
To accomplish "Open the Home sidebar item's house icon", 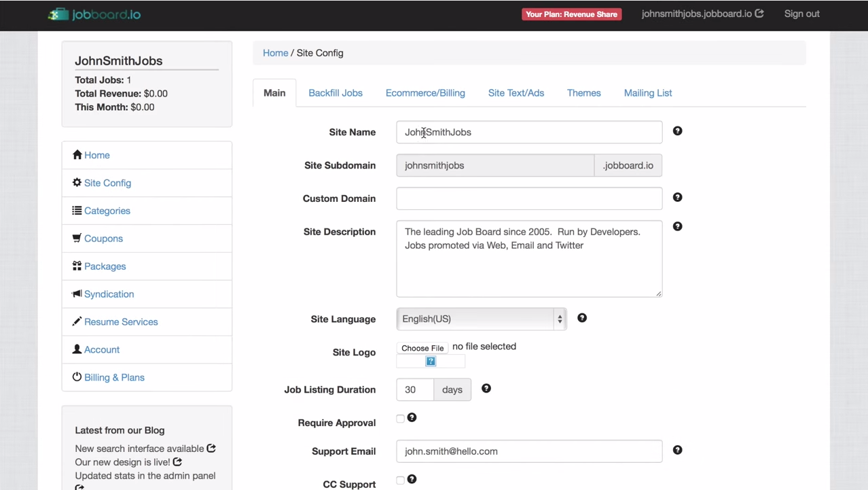I will 77,155.
